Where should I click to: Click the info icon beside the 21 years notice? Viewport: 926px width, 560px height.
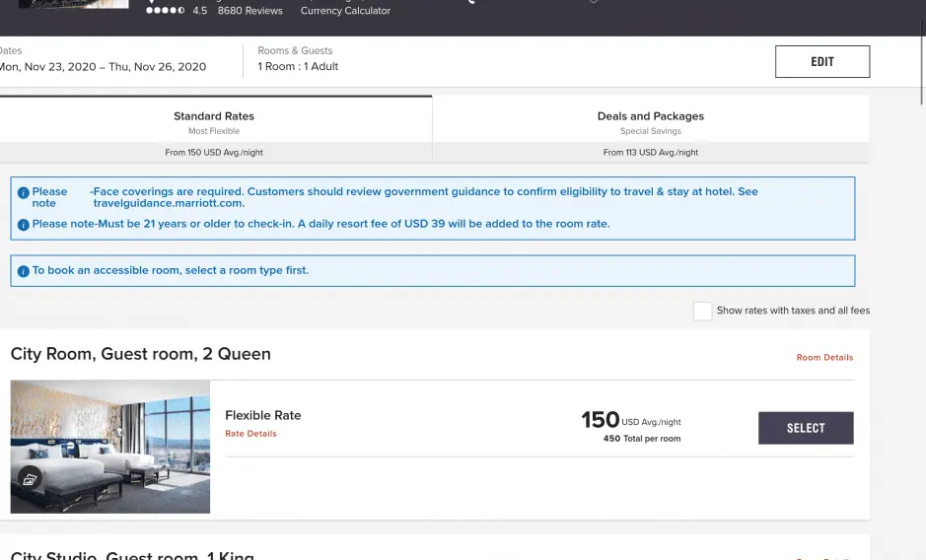click(x=23, y=225)
